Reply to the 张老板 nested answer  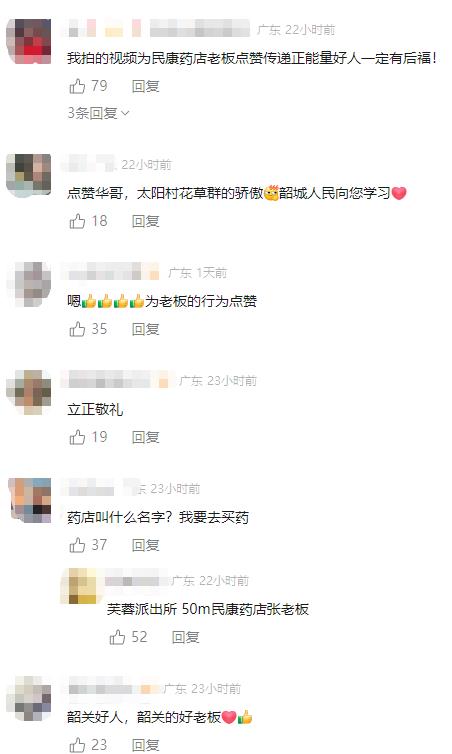tap(186, 637)
